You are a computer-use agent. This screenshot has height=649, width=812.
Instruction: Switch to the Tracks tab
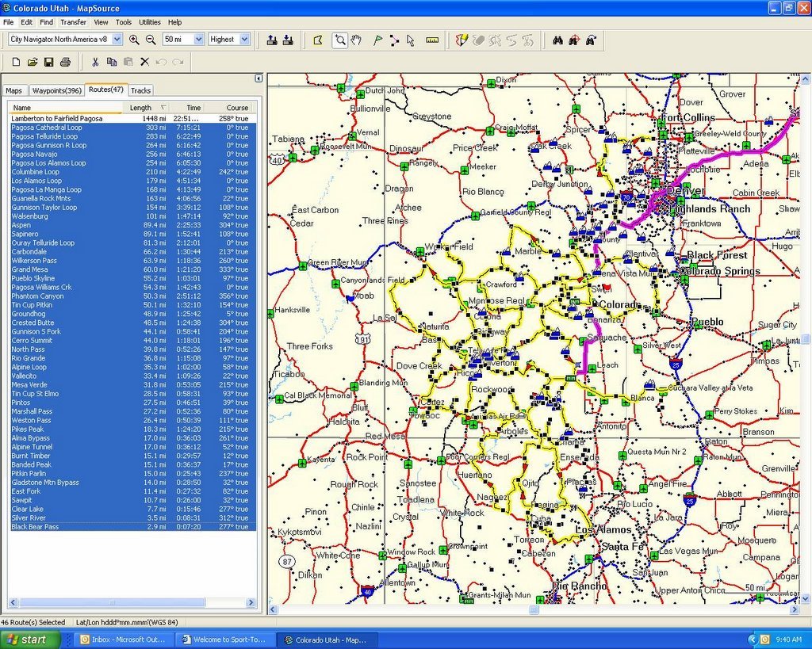(x=140, y=90)
